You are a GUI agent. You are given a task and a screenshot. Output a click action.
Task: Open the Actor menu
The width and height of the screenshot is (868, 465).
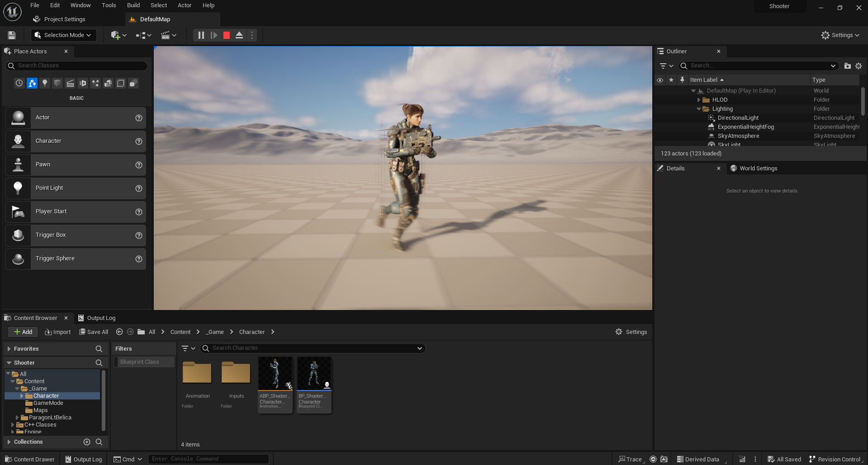point(185,5)
